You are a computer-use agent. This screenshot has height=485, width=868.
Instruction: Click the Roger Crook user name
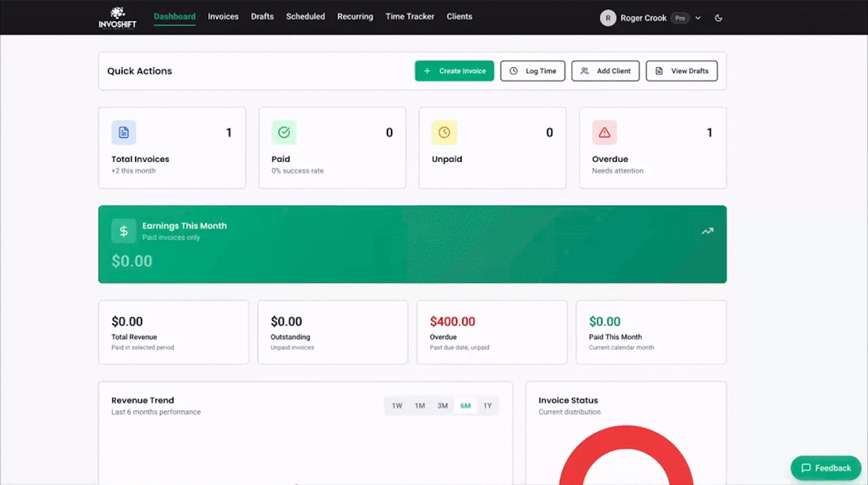coord(643,18)
